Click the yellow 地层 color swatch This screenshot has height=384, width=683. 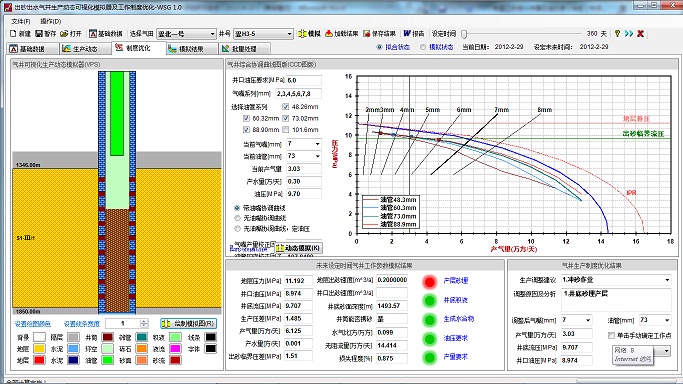point(39,349)
